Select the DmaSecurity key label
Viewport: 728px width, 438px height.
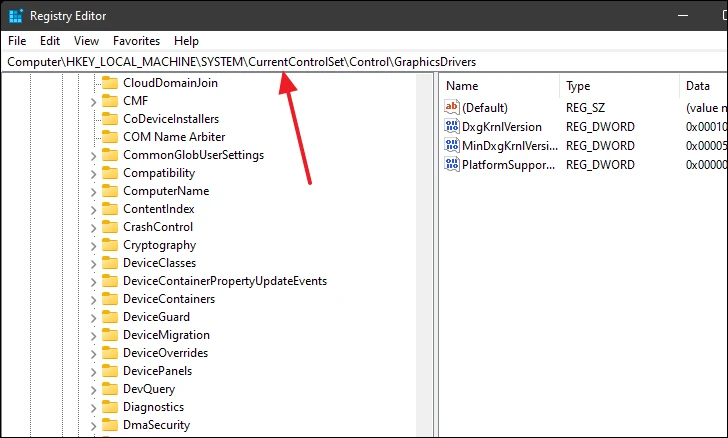156,425
